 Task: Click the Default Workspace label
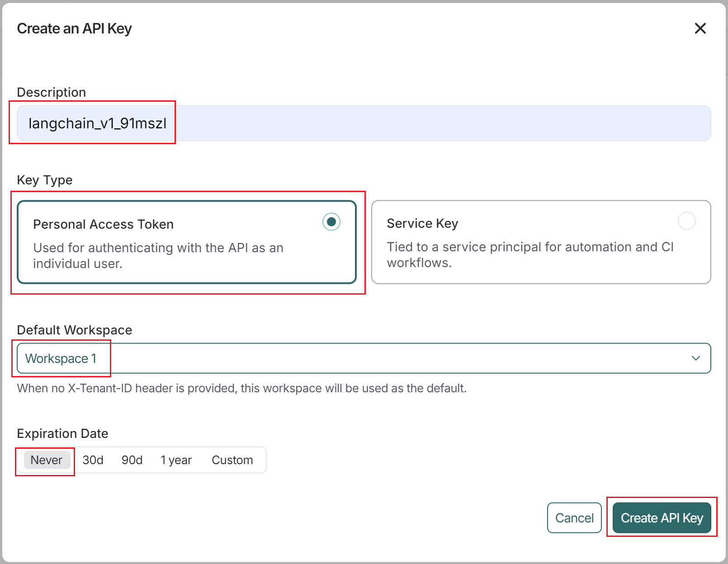(74, 330)
